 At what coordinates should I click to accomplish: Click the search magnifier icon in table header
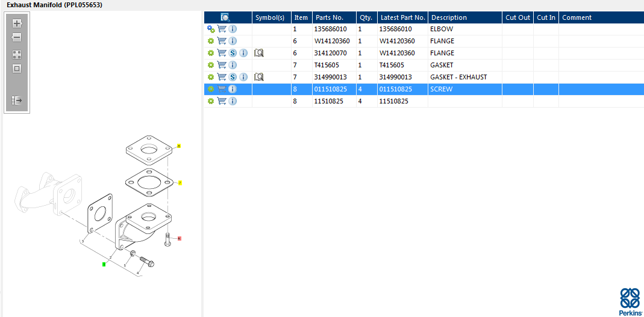[225, 17]
